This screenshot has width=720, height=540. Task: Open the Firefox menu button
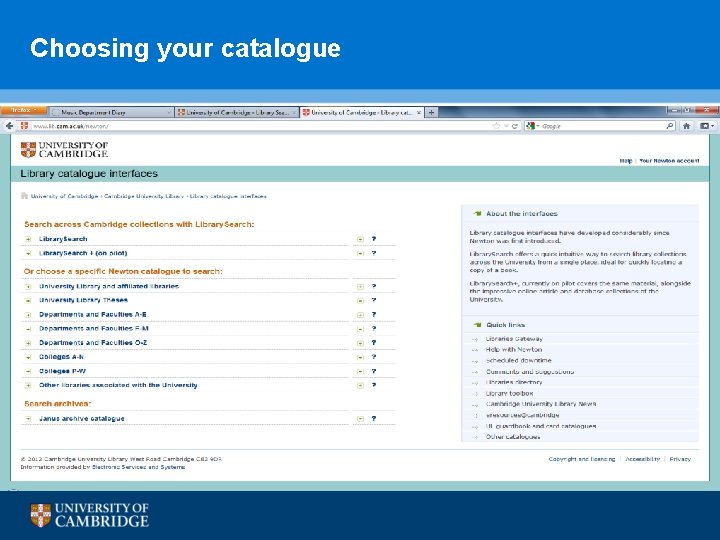tap(24, 111)
